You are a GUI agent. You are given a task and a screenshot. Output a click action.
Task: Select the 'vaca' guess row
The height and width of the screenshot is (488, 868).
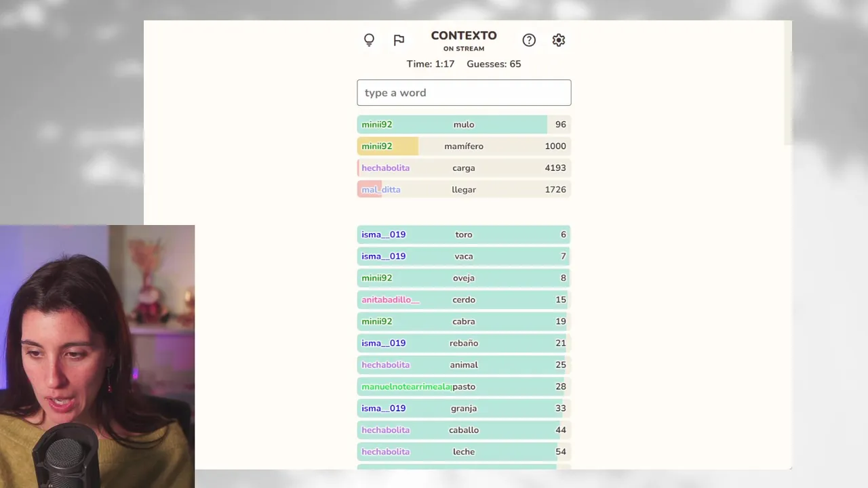tap(464, 256)
